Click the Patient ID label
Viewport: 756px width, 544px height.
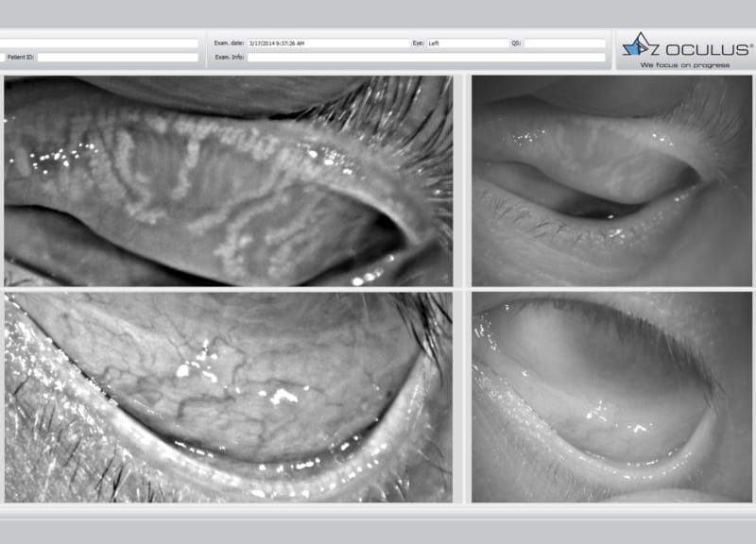coord(21,56)
